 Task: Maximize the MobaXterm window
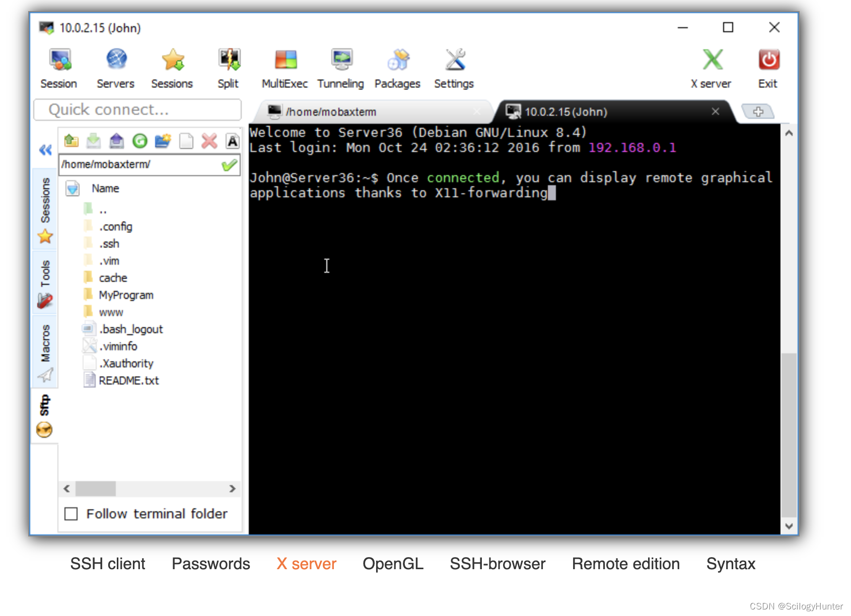click(728, 27)
